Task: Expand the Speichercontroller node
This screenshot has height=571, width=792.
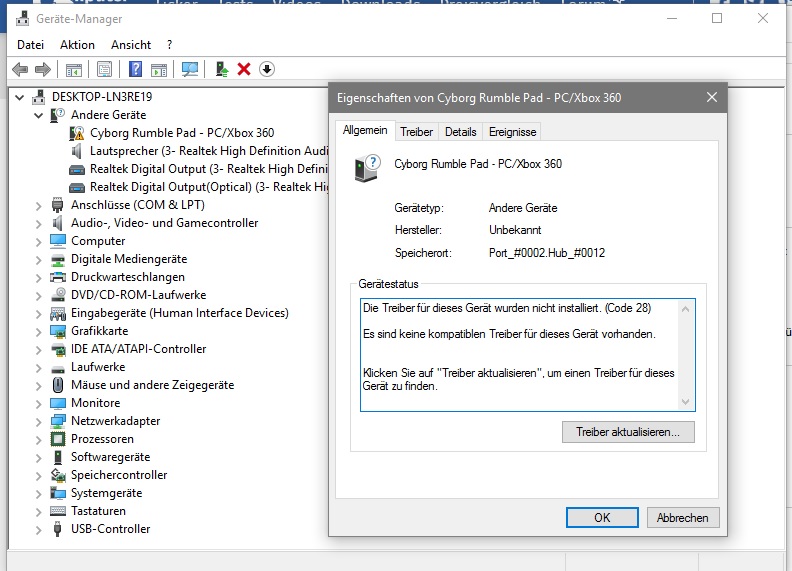Action: pyautogui.click(x=38, y=475)
